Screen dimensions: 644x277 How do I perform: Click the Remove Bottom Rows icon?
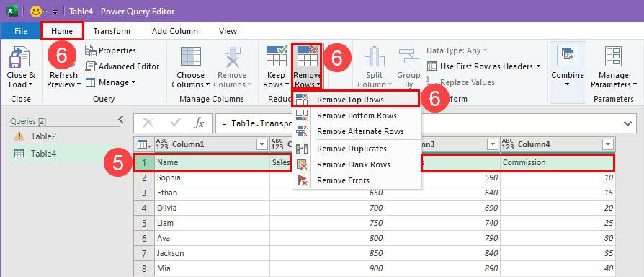pyautogui.click(x=302, y=115)
